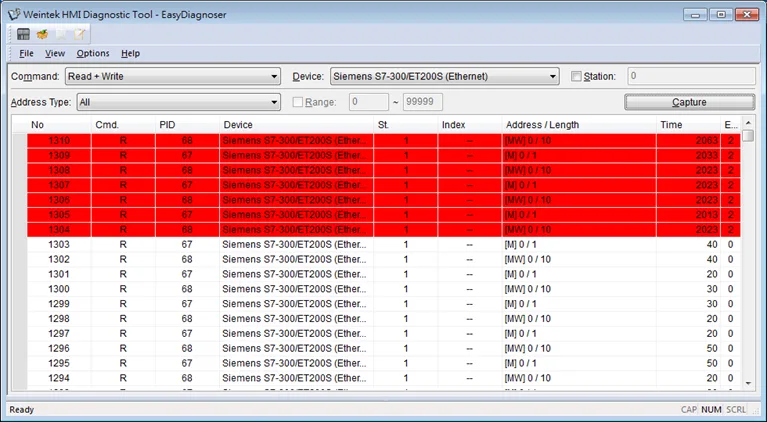This screenshot has height=422, width=767.
Task: Select row number 1300
Action: (x=384, y=289)
